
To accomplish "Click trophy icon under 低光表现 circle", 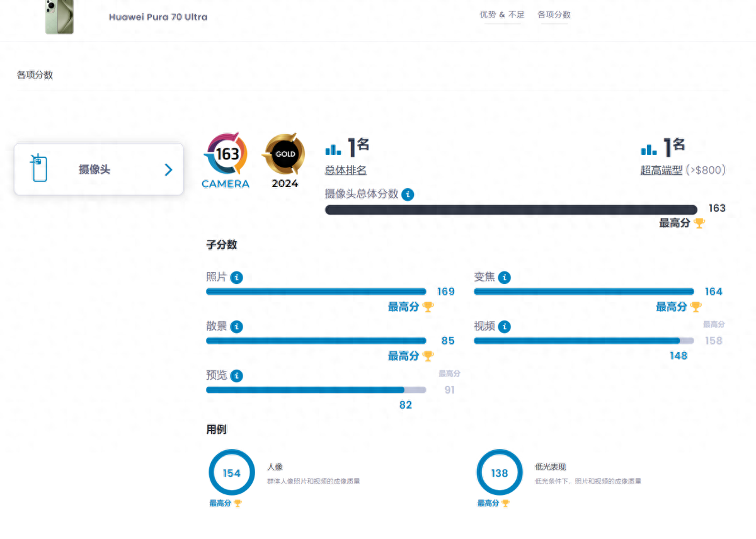I will coord(505,503).
